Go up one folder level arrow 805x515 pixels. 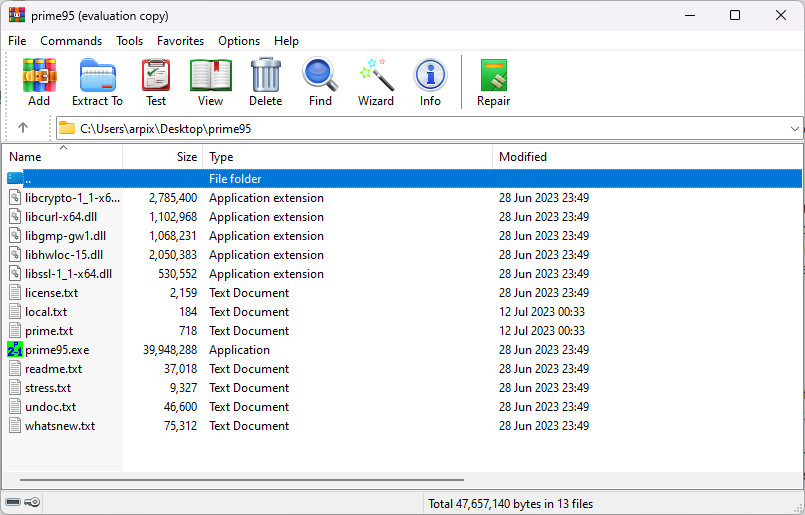point(23,128)
